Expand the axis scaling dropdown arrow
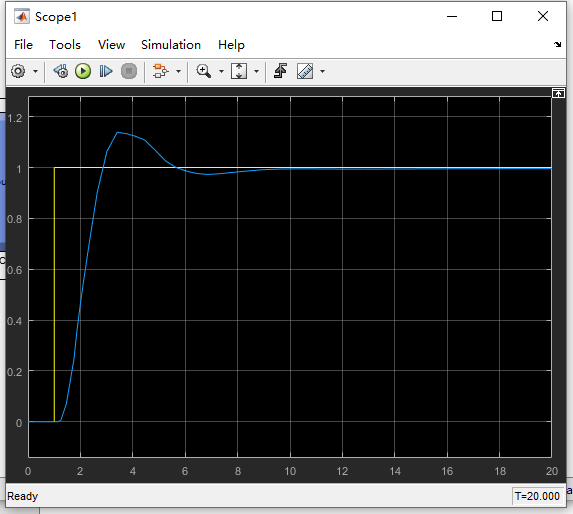Image resolution: width=573 pixels, height=514 pixels. click(257, 71)
